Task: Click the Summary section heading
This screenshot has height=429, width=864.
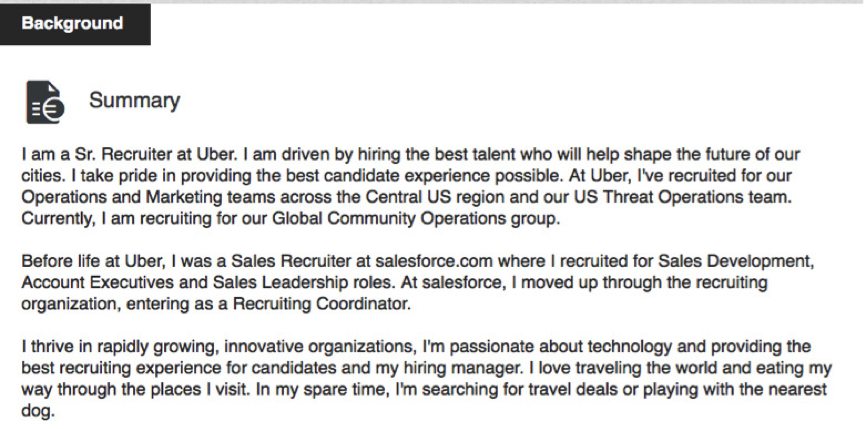Action: click(x=134, y=101)
